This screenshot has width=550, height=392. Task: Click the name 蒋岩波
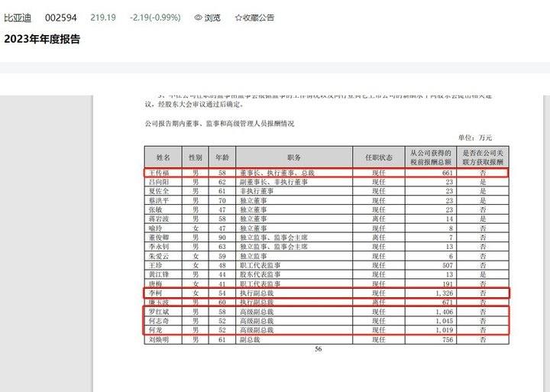point(159,219)
